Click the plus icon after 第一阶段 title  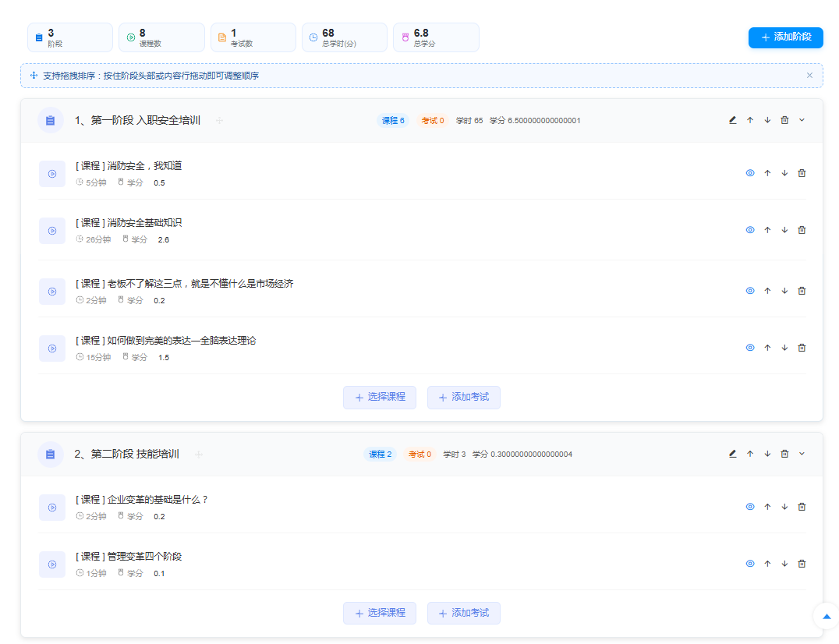(220, 120)
